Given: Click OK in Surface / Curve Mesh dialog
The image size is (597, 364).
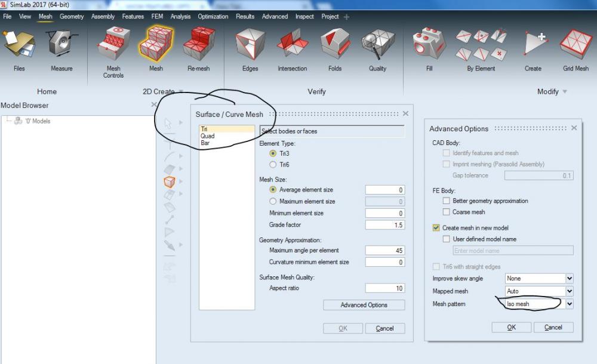Looking at the screenshot, I should (343, 328).
